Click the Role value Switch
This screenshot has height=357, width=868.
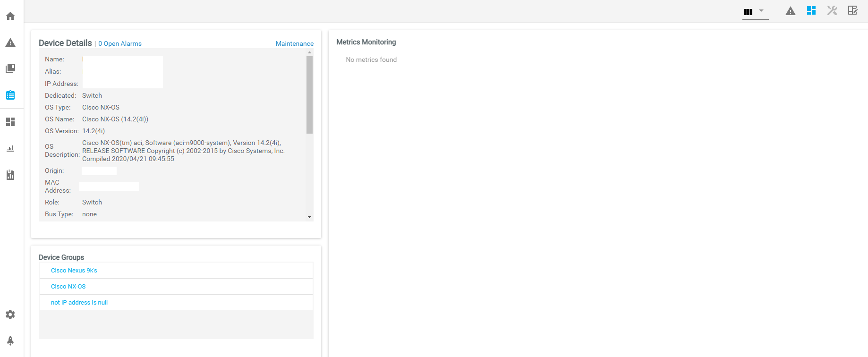click(92, 202)
